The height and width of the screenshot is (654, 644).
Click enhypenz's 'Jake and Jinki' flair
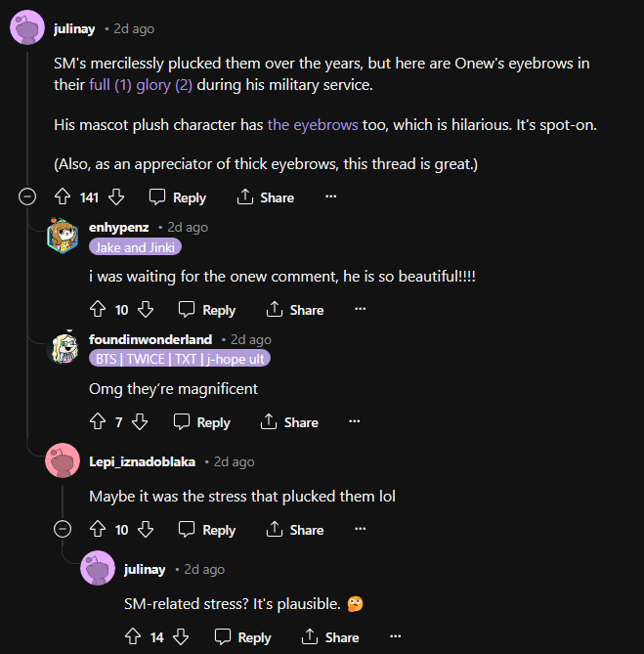tap(135, 247)
